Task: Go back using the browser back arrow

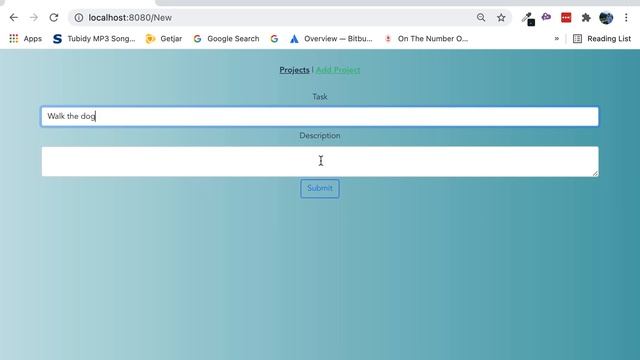Action: click(x=13, y=18)
